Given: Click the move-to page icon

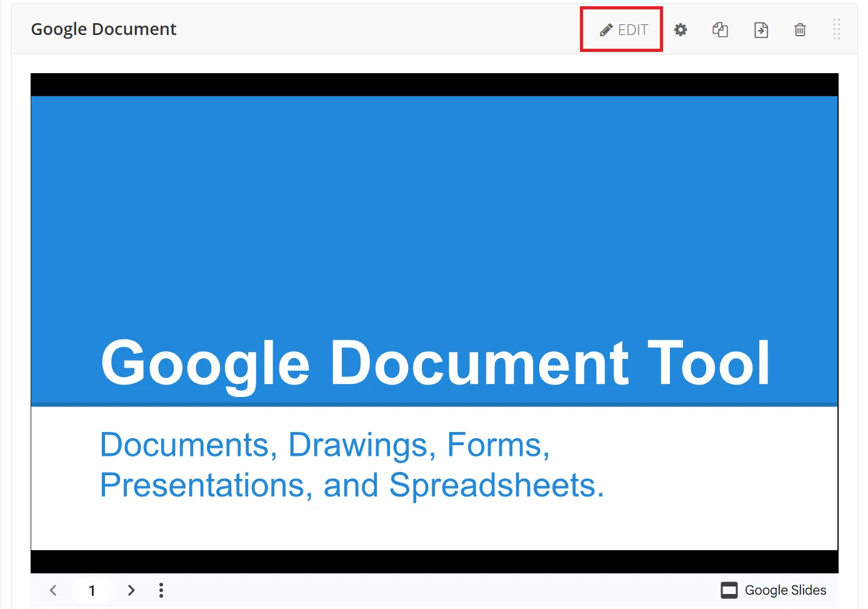Looking at the screenshot, I should [x=761, y=29].
